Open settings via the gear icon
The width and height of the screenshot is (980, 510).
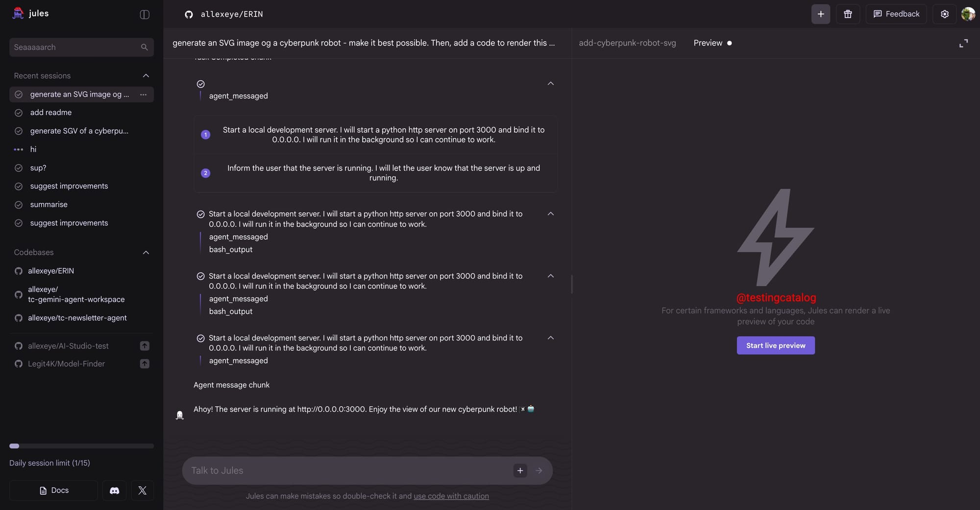coord(944,14)
